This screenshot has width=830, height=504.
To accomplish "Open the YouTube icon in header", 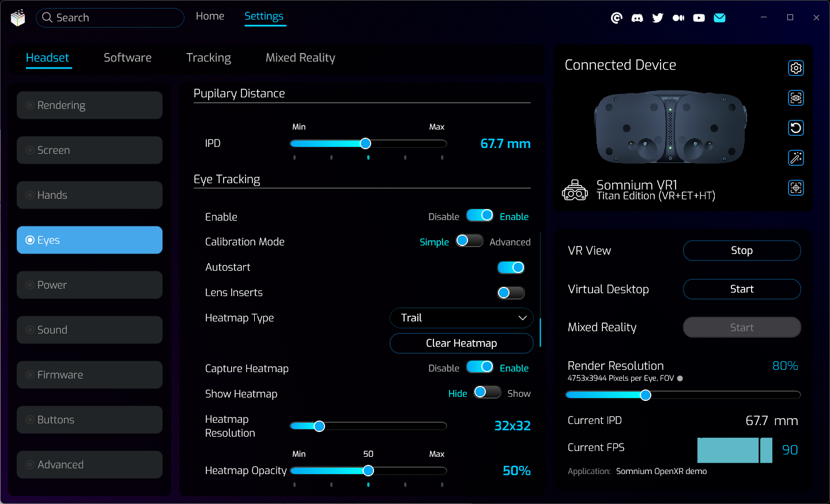I will (x=699, y=18).
